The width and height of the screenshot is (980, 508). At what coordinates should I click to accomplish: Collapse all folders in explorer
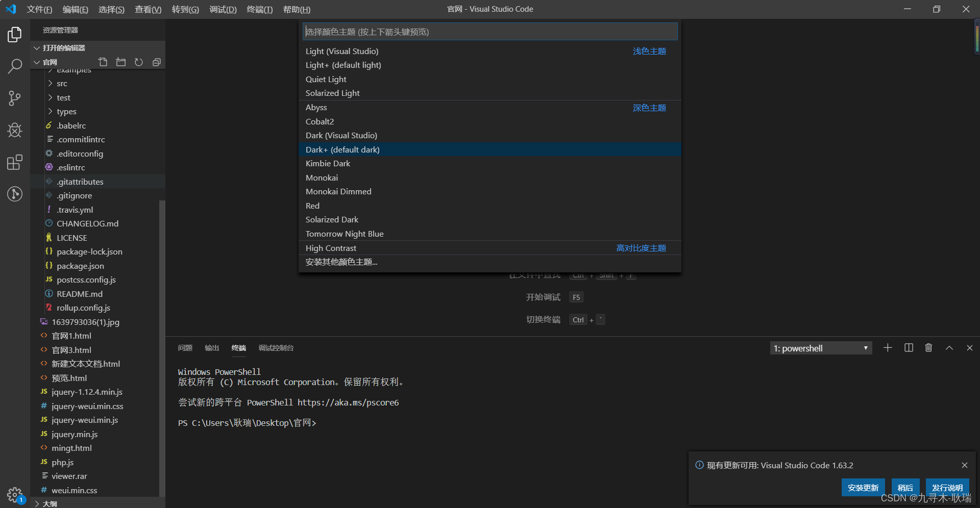click(157, 62)
